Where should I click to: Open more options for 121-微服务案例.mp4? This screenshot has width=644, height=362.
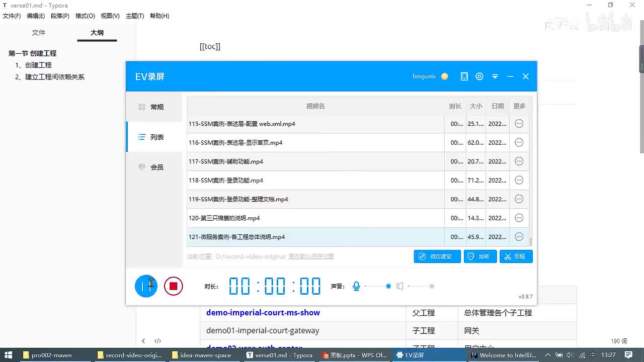519,237
